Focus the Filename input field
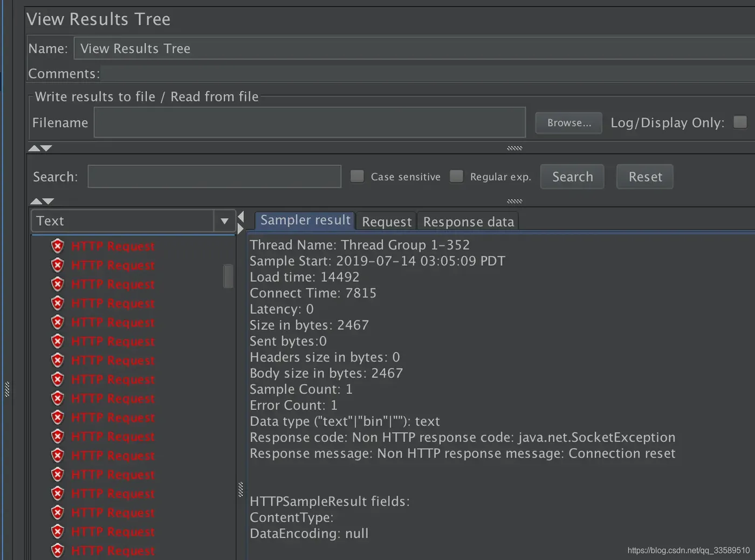 (310, 122)
